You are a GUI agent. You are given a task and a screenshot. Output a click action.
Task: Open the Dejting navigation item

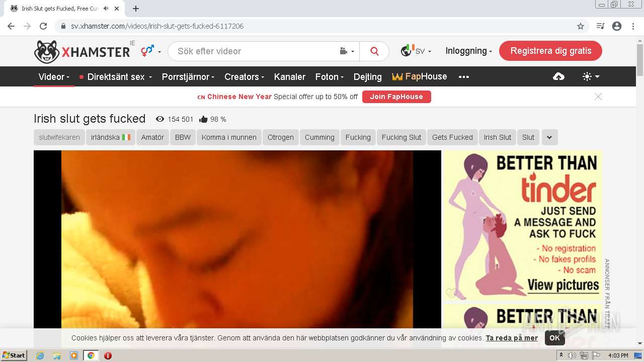click(x=368, y=77)
